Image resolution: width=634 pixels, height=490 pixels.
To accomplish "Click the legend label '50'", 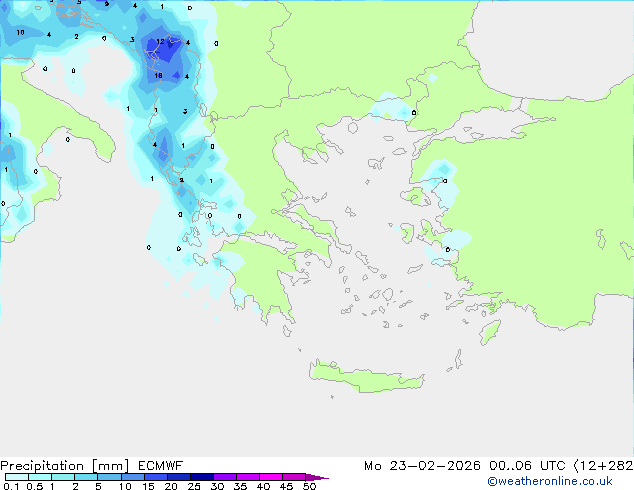I will [309, 486].
